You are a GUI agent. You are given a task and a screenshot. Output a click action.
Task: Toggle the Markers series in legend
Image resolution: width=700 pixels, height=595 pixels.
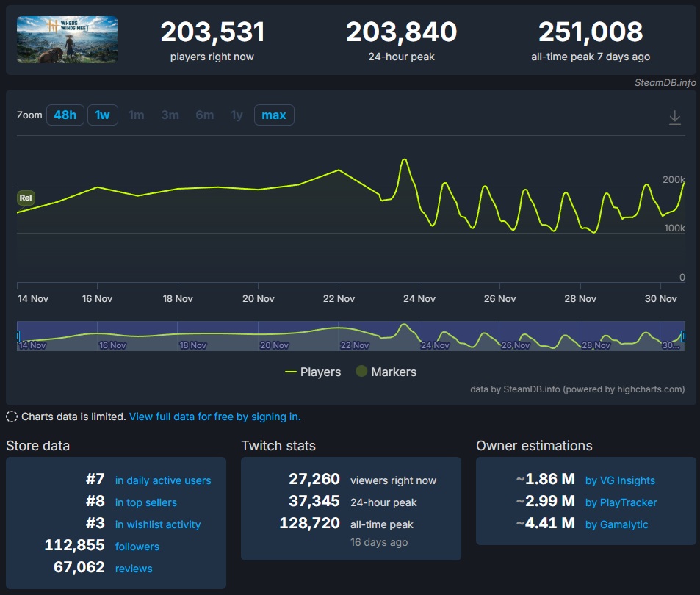pos(386,372)
